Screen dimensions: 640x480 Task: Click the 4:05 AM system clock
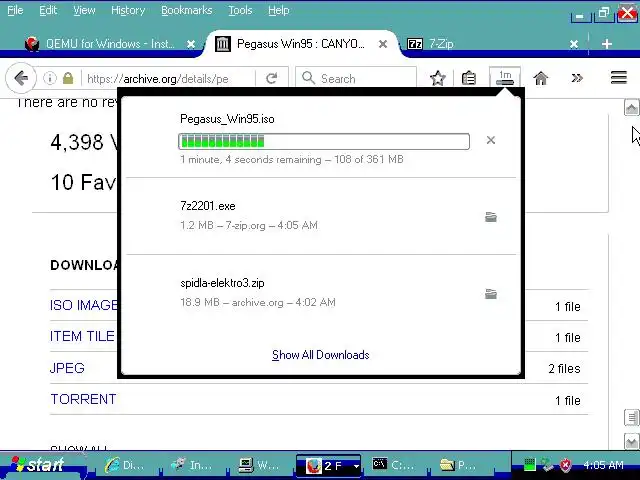(603, 465)
